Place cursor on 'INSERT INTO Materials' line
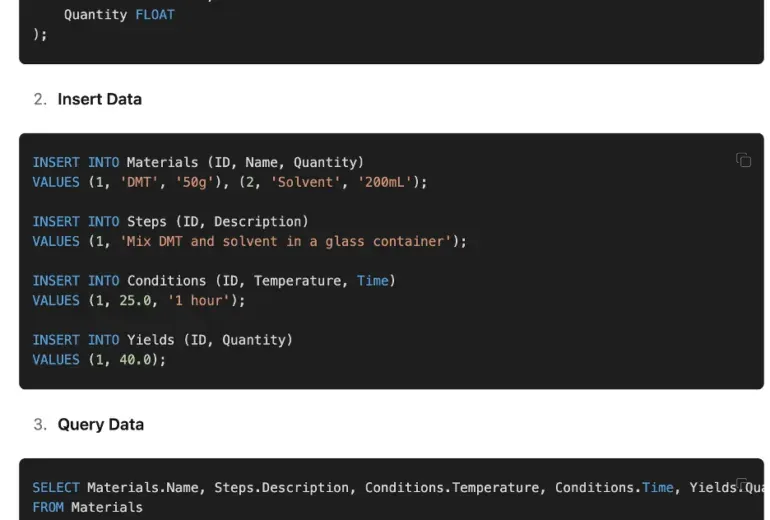Viewport: 770px width, 520px height. point(198,163)
